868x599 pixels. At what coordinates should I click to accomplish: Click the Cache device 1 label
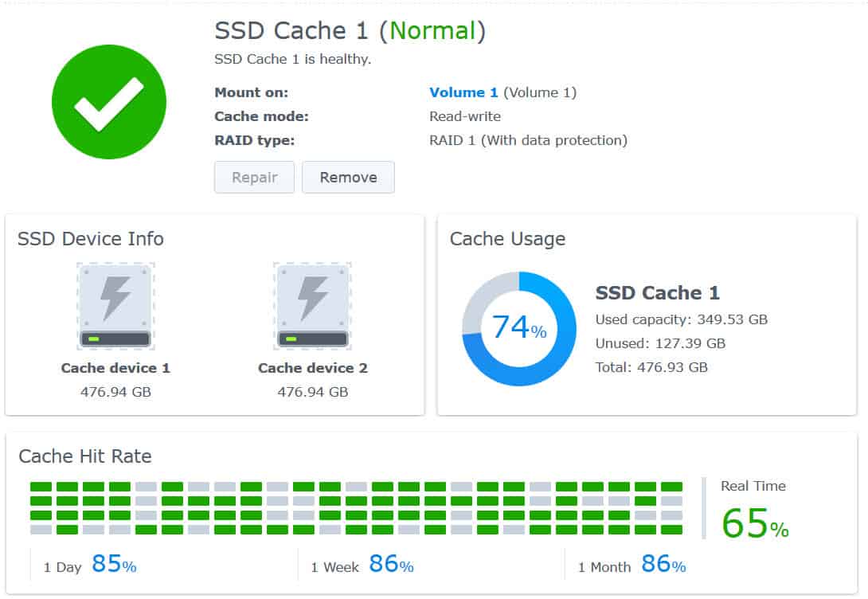[115, 368]
